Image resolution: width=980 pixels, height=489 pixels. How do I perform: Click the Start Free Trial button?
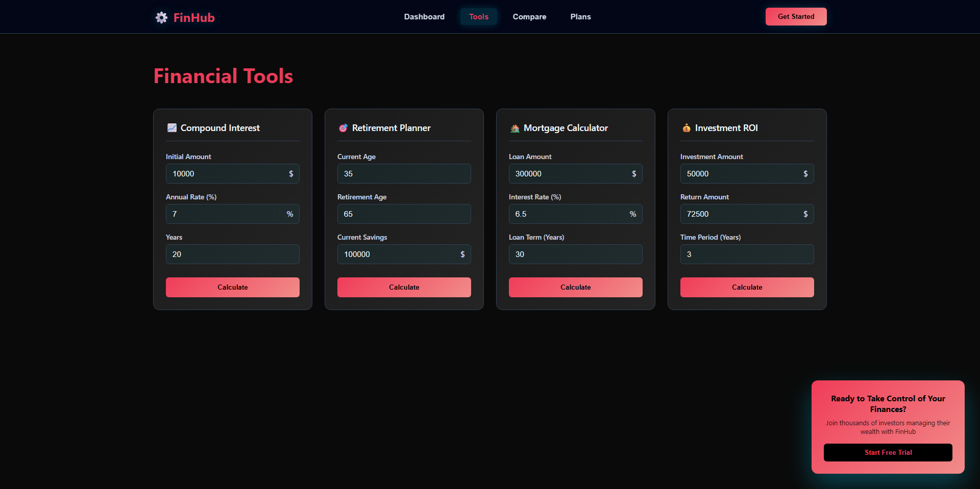(888, 452)
